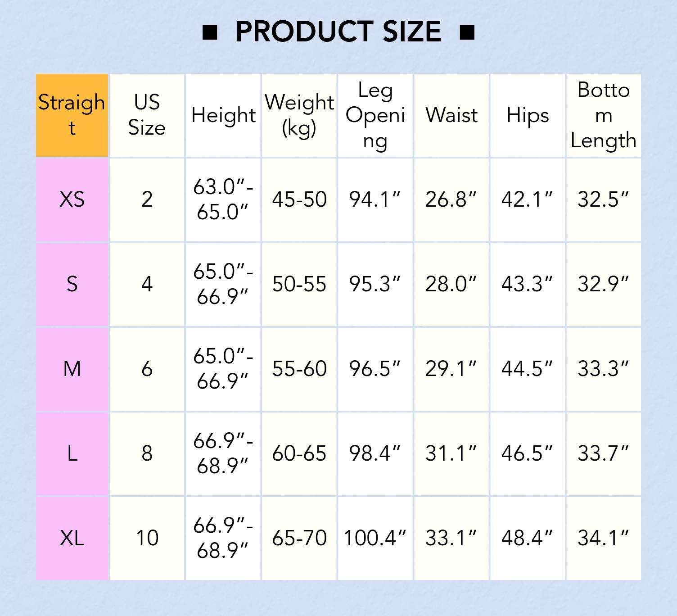Click the US Size column header
This screenshot has height=616, width=677.
[x=147, y=115]
